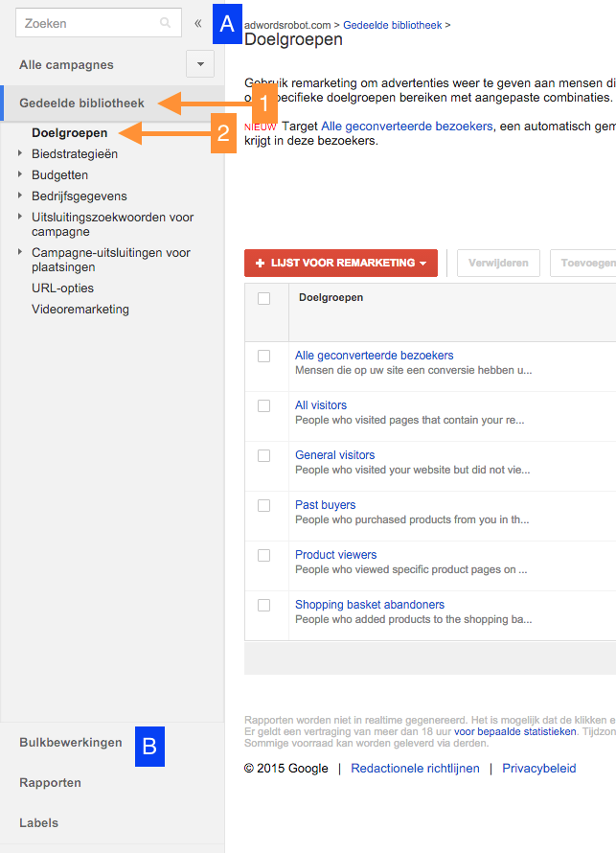Expand the Biedstrategieën tree item
The image size is (616, 853).
tap(20, 153)
